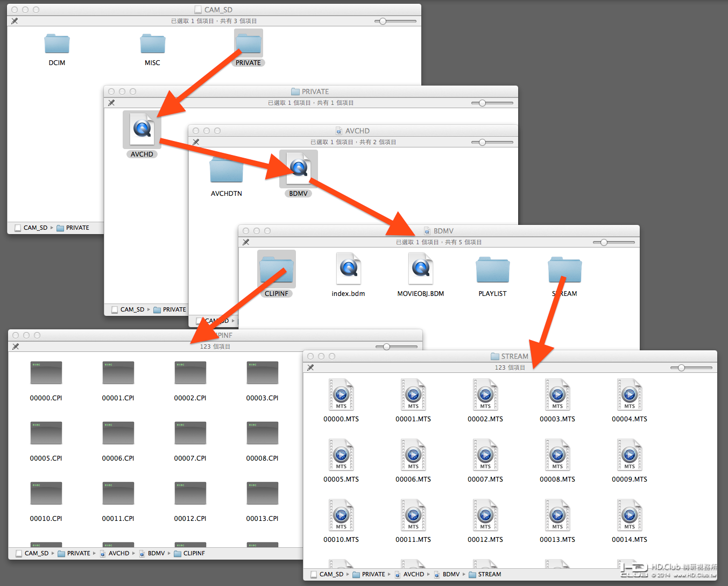Image resolution: width=728 pixels, height=586 pixels.
Task: Select the 00012.CPI file icon
Action: click(190, 493)
